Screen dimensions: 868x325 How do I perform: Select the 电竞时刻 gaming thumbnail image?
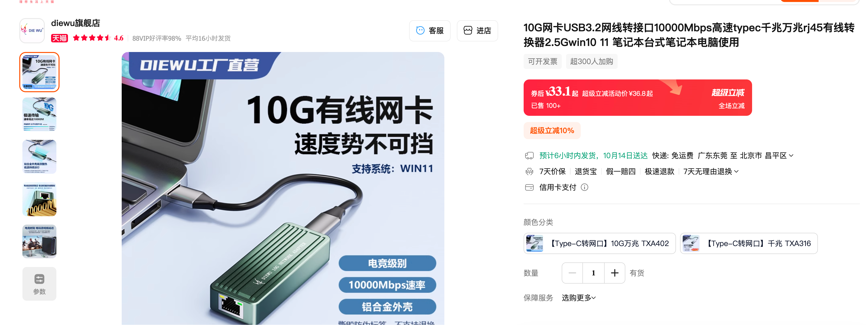[x=40, y=241]
